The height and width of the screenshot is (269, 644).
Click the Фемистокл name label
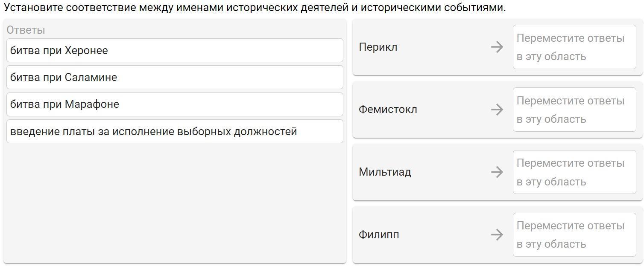coord(388,110)
